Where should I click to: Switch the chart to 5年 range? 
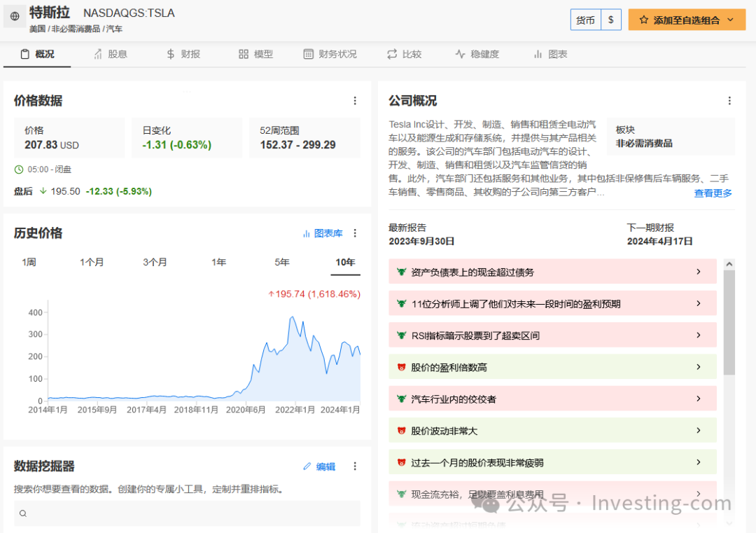tap(282, 262)
